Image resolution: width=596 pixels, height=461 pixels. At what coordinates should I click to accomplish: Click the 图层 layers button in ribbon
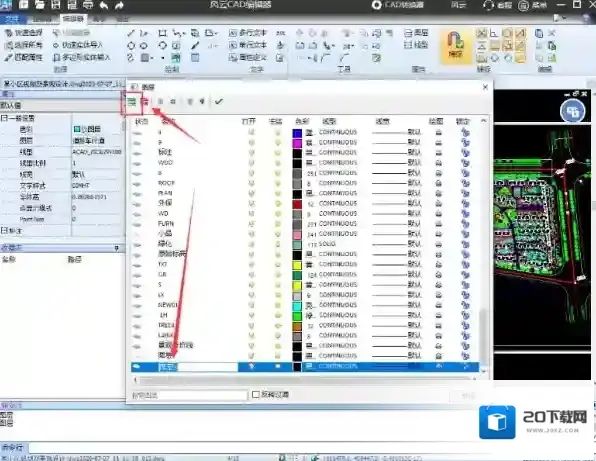[416, 33]
